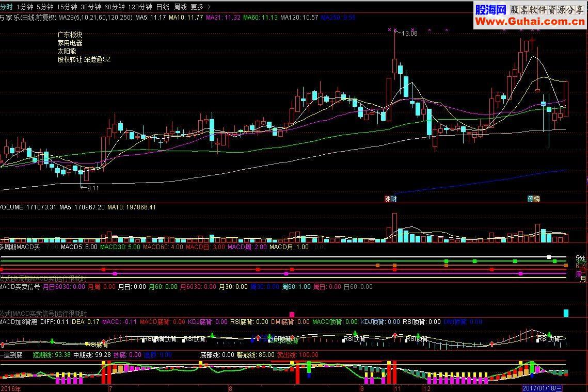Expand the 更多 more-periods menu
Screen dimensions: 588x392
(201, 7)
